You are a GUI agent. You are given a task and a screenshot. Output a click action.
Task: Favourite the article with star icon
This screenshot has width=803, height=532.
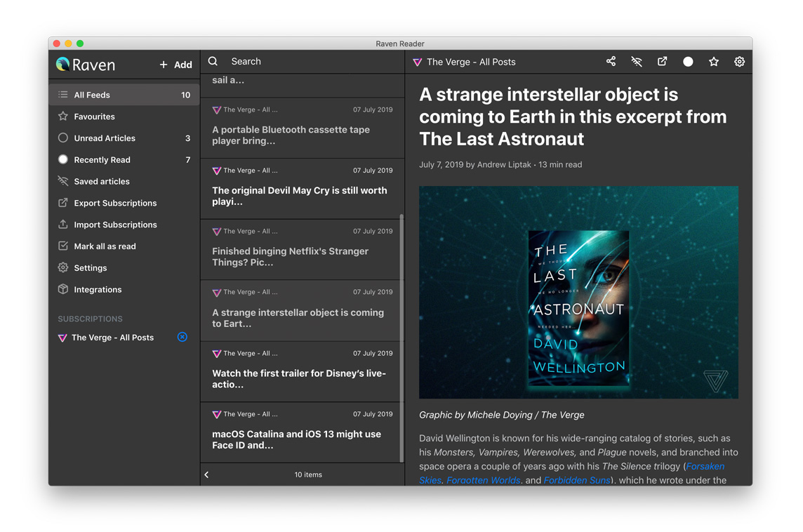[x=713, y=62]
